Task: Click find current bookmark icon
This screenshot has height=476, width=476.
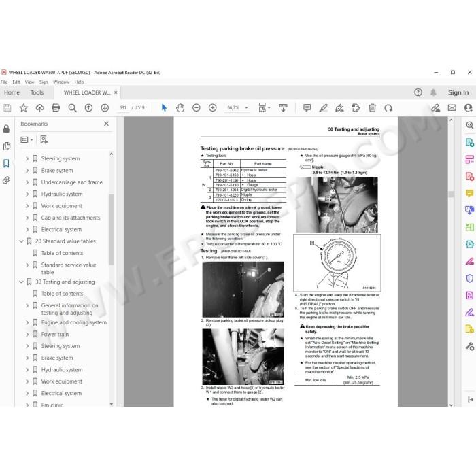Action: pos(44,139)
